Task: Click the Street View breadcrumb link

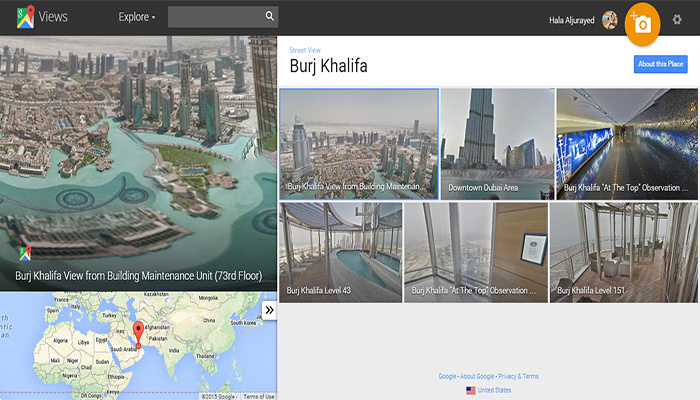Action: [x=305, y=50]
